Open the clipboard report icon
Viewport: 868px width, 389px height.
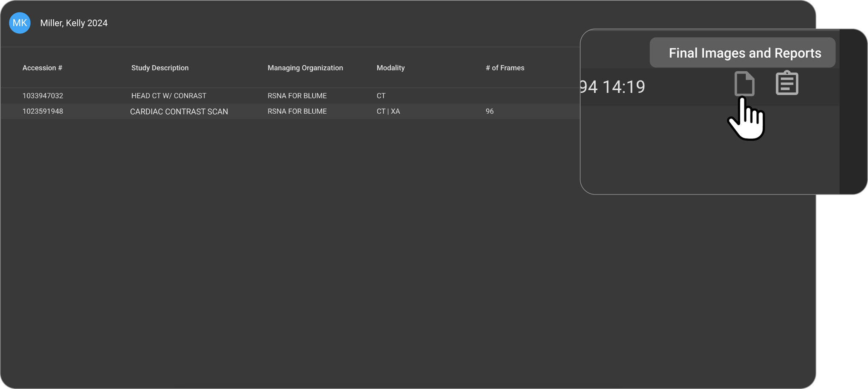pos(787,83)
